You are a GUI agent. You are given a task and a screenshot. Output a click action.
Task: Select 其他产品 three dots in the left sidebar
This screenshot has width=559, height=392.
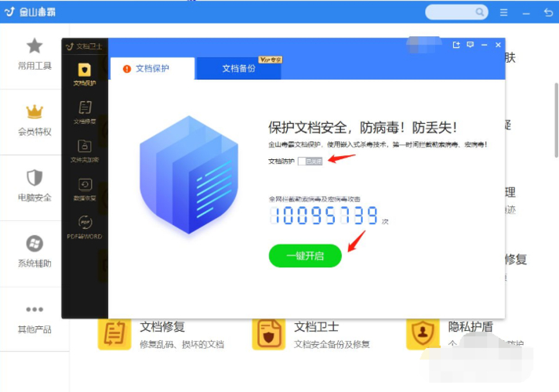point(34,318)
